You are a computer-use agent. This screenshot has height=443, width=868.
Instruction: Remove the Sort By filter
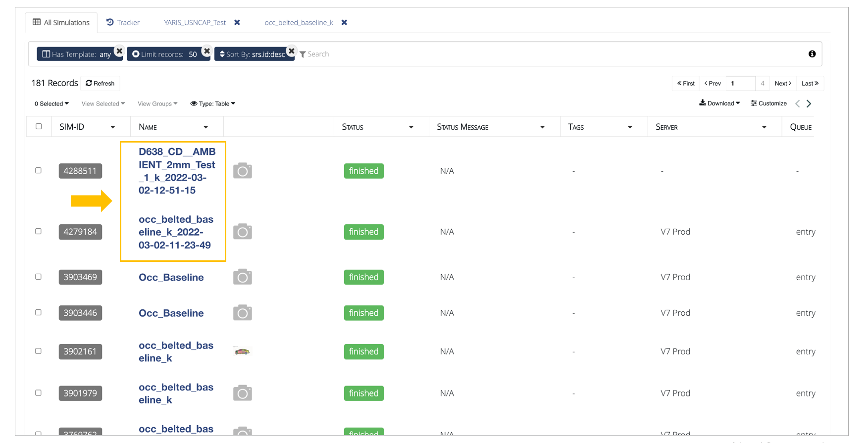click(292, 50)
